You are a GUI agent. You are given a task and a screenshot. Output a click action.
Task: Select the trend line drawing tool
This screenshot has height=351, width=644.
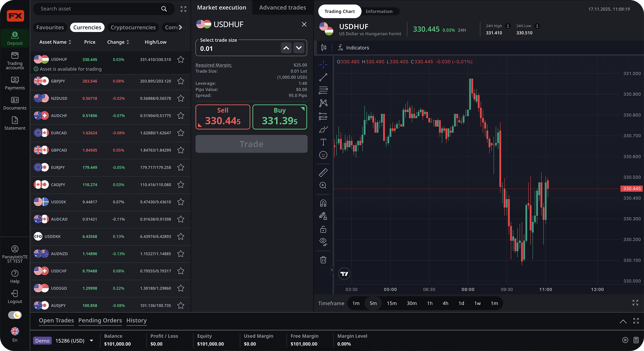coord(323,77)
